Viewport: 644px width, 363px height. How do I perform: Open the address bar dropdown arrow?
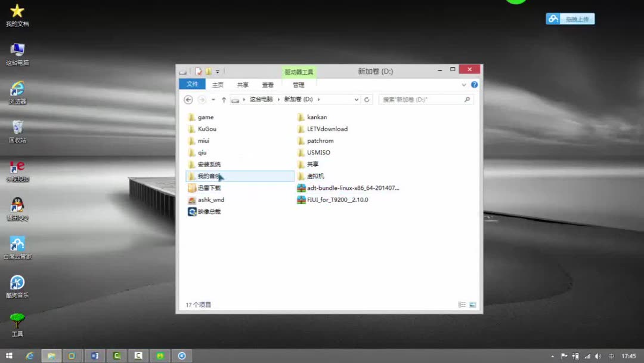tap(356, 99)
